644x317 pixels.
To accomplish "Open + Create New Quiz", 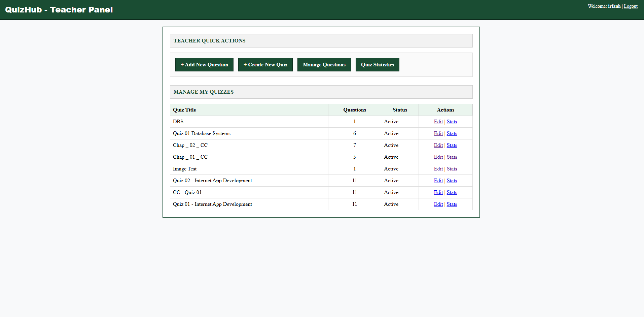I will (265, 65).
